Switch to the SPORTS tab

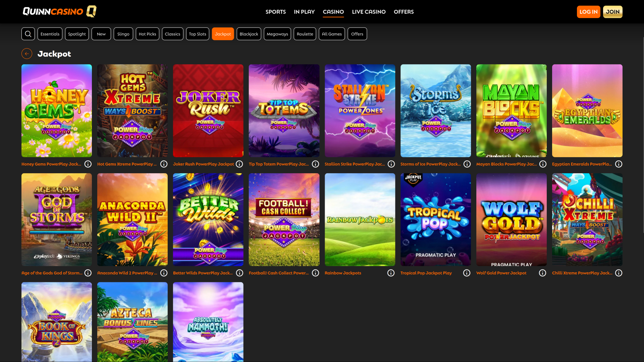276,12
